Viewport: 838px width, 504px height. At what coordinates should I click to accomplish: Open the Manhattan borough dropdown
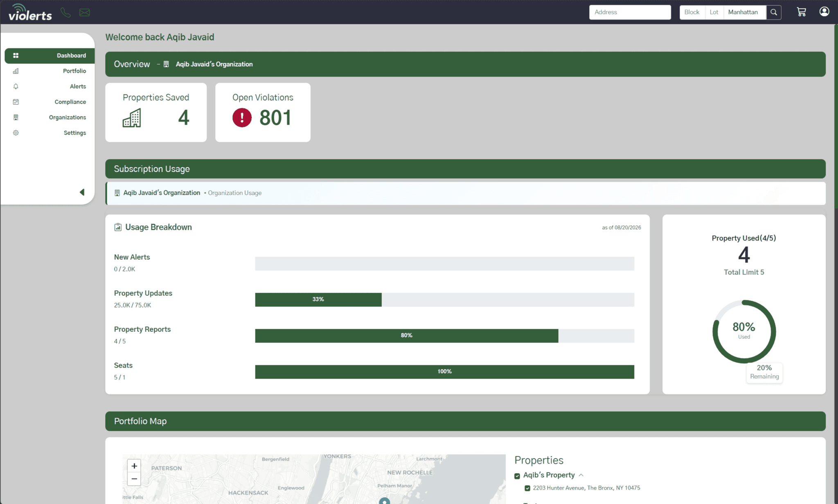pos(745,12)
